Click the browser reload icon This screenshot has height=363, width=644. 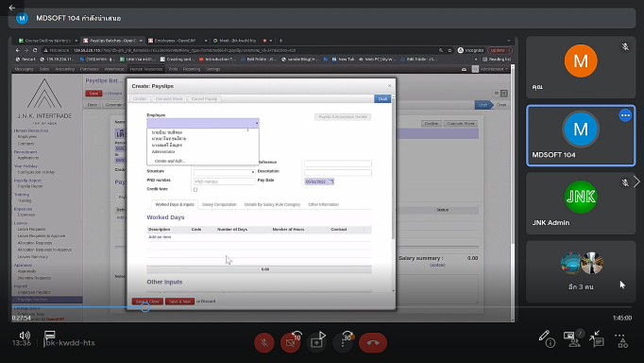35,50
